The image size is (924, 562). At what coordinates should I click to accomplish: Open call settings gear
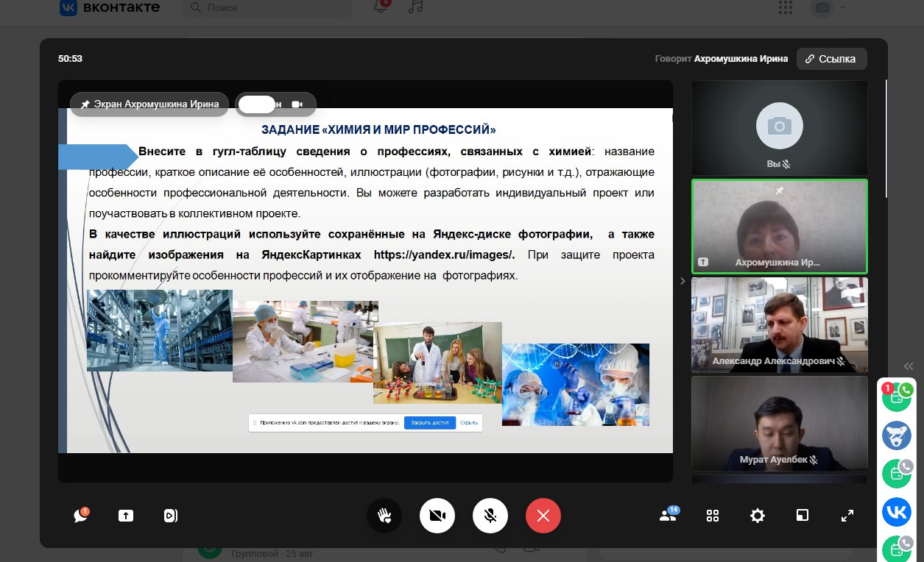[x=758, y=516]
